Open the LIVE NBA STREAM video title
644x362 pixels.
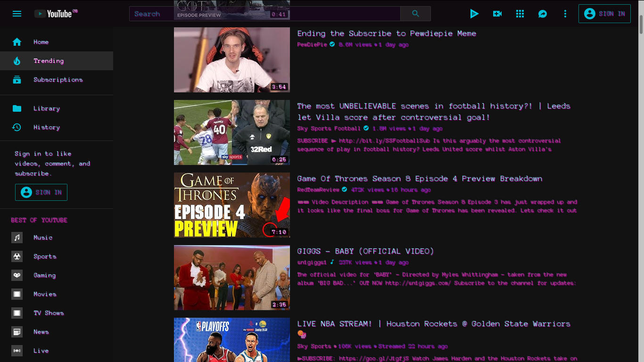click(434, 329)
